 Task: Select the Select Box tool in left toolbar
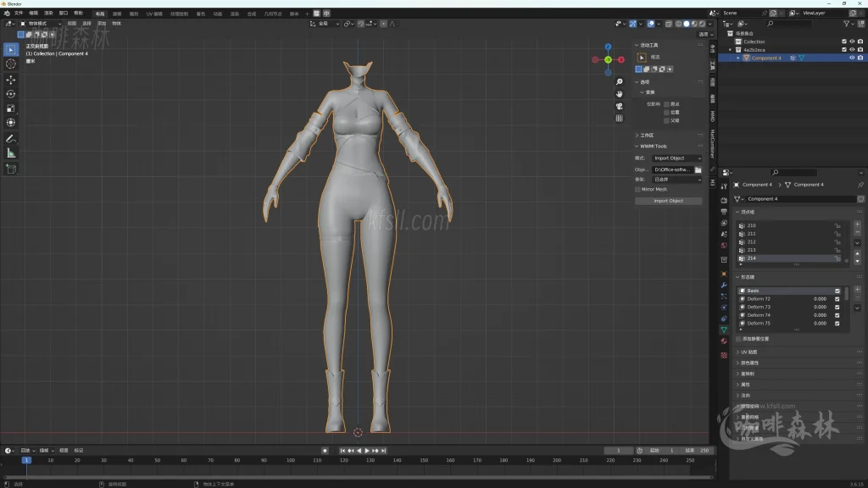coord(10,50)
